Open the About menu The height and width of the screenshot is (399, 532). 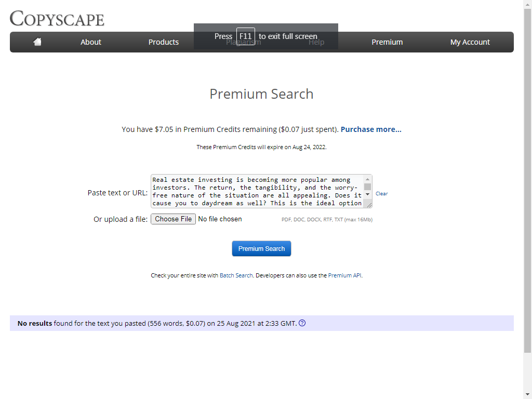point(90,42)
